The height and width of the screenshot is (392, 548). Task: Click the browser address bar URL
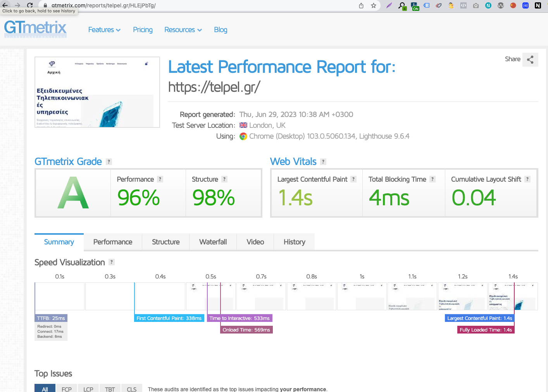click(x=103, y=5)
